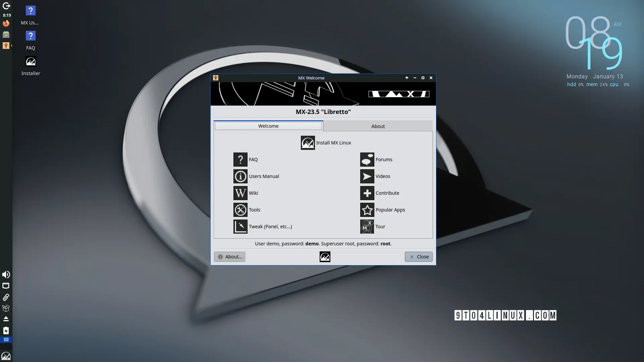The image size is (644, 362).
Task: Click the workspace pager in the panel
Action: click(x=6, y=340)
